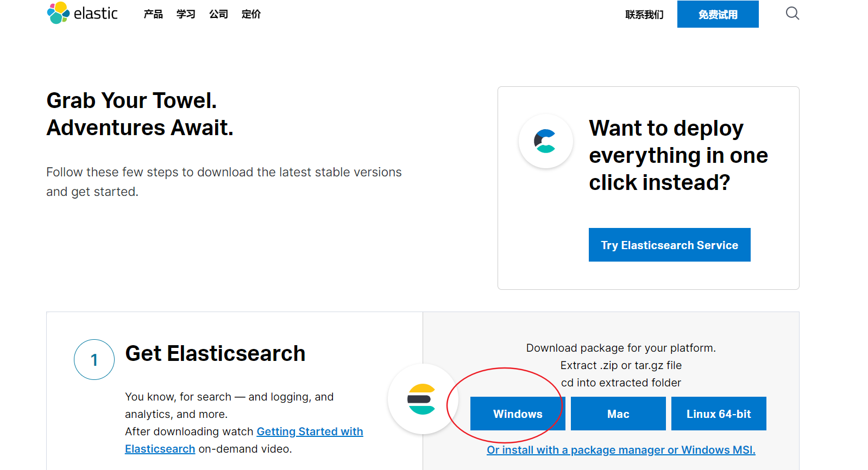Download the Windows package
This screenshot has width=868, height=470.
[517, 414]
